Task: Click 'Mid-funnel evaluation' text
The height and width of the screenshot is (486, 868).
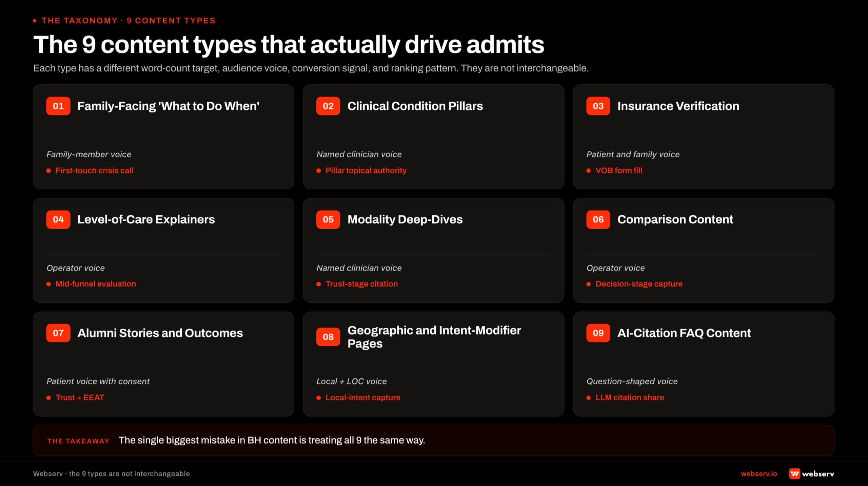Action: tap(96, 284)
